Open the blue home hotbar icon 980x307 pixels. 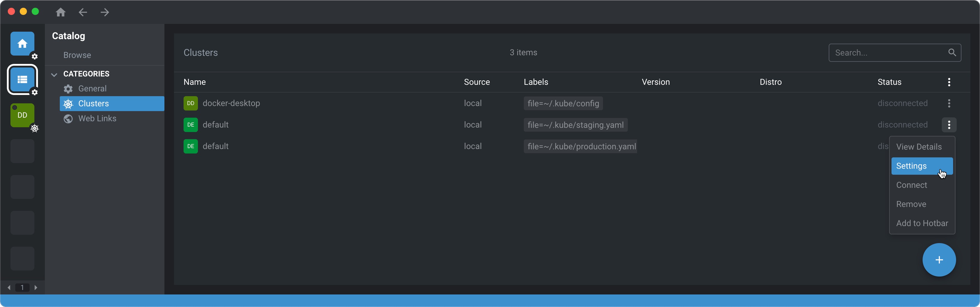tap(22, 44)
